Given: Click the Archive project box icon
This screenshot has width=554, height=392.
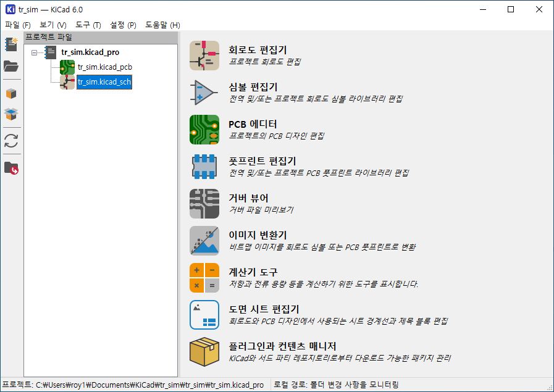Looking at the screenshot, I should (11, 94).
